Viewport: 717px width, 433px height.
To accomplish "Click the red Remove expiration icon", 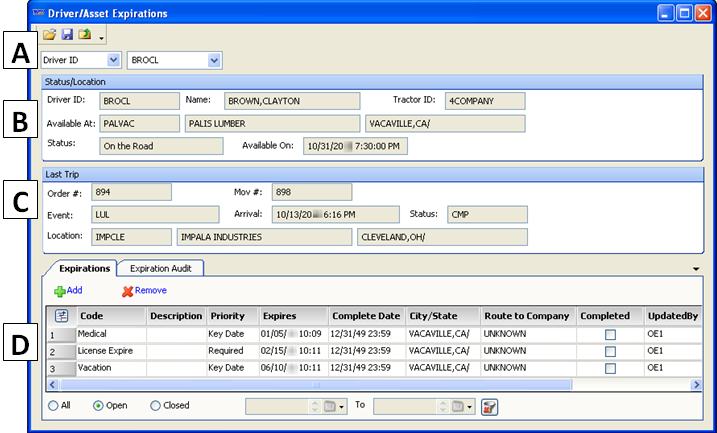I will coord(127,290).
